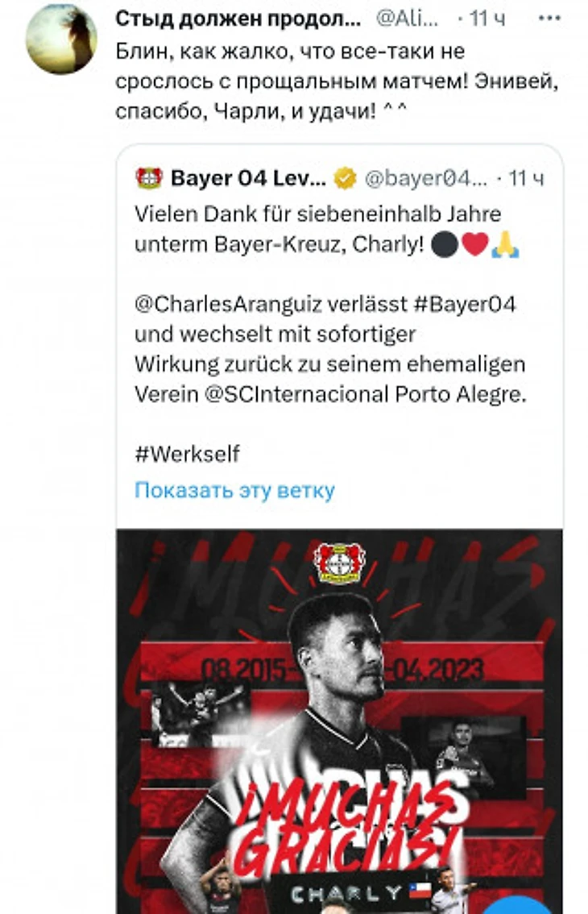The image size is (588, 914).
Task: Click the gold verified badge
Action: pyautogui.click(x=345, y=178)
